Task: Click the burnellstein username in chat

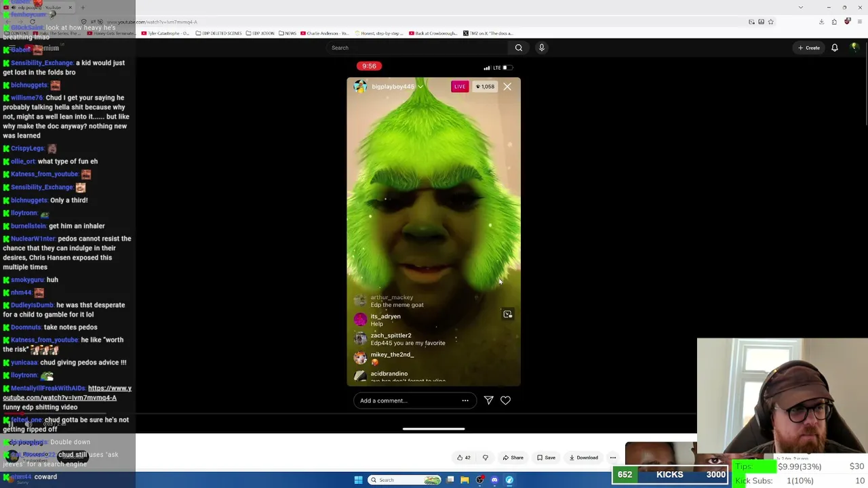Action: point(28,226)
